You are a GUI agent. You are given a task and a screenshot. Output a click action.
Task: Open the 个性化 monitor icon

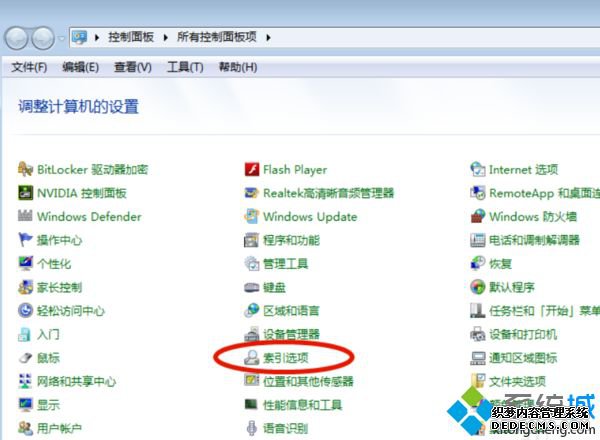(25, 263)
